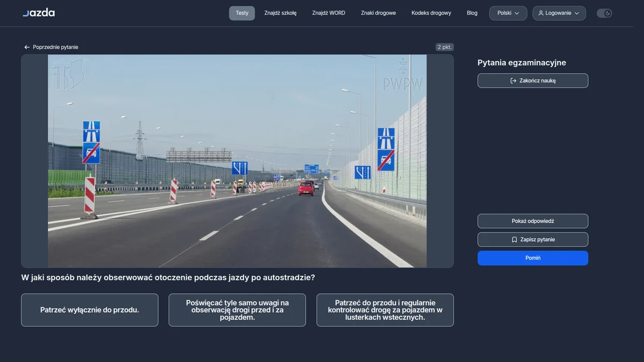Open the Jazda logo home link
The height and width of the screenshot is (362, 644).
pyautogui.click(x=39, y=13)
